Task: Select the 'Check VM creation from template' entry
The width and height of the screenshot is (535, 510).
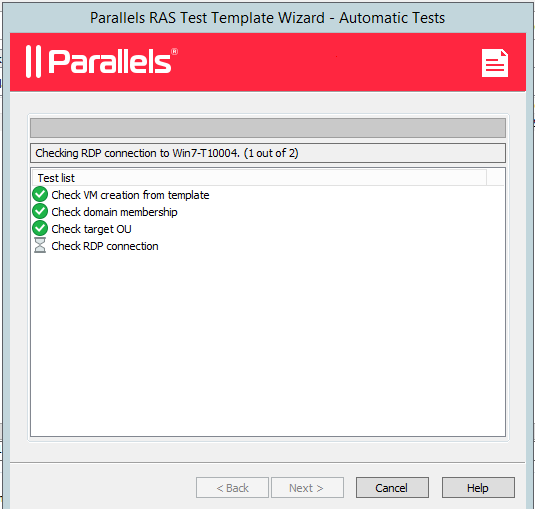Action: 130,195
